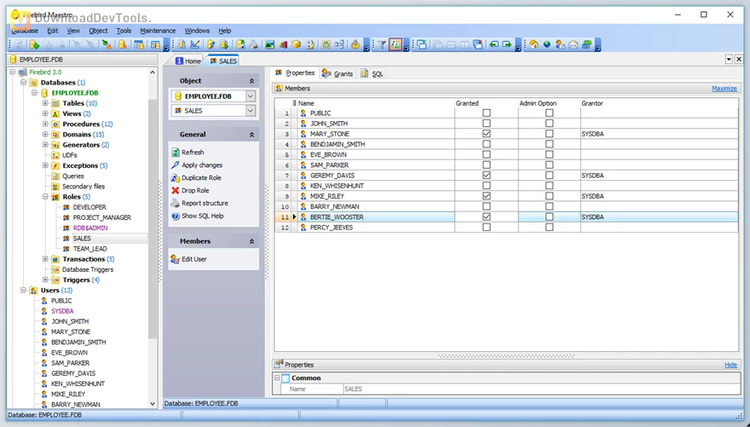750x427 pixels.
Task: Click the bar chart toolbar icon
Action: (x=283, y=45)
